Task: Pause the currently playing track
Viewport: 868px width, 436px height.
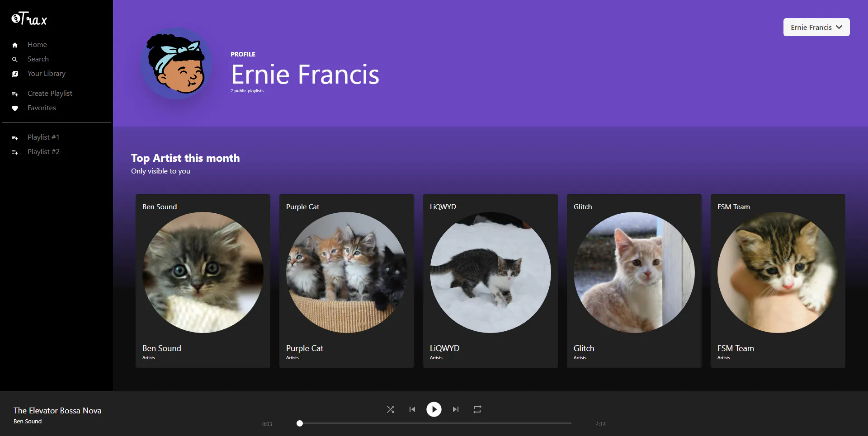Action: click(434, 409)
